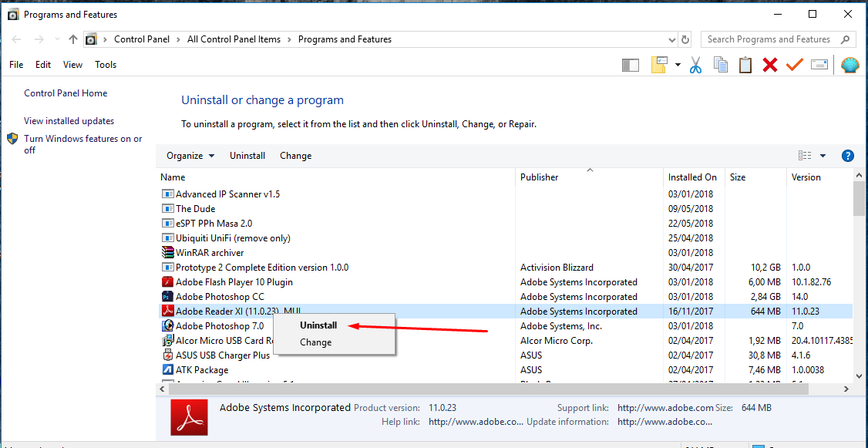This screenshot has height=448, width=868.
Task: Click the search magnifier icon
Action: click(846, 39)
